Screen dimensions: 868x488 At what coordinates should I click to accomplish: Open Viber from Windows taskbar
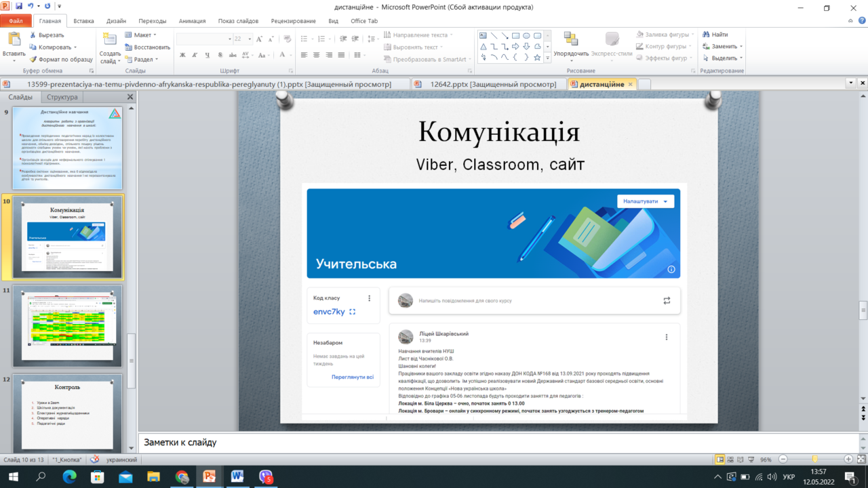[266, 476]
